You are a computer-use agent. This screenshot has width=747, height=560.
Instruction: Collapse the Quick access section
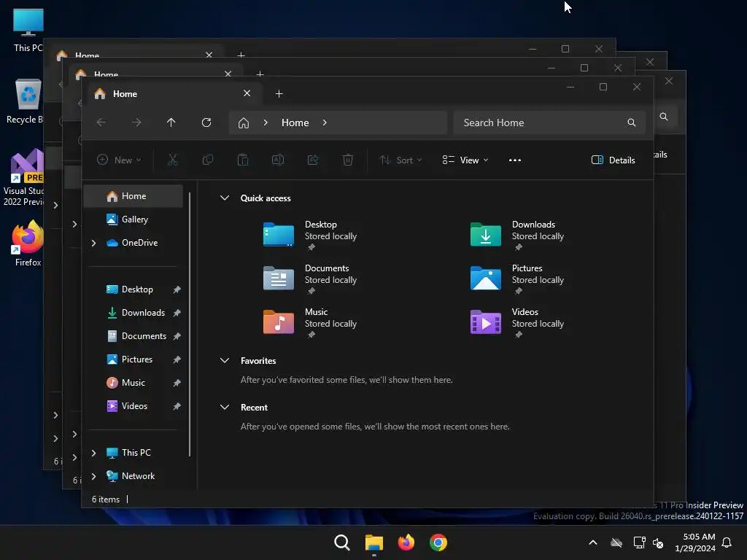point(225,198)
